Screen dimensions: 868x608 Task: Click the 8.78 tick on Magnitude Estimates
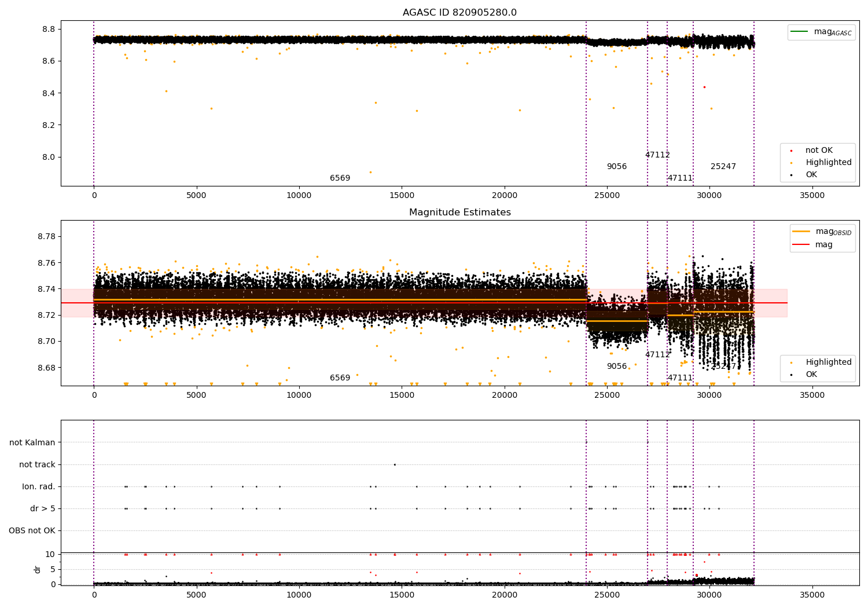[x=47, y=236]
